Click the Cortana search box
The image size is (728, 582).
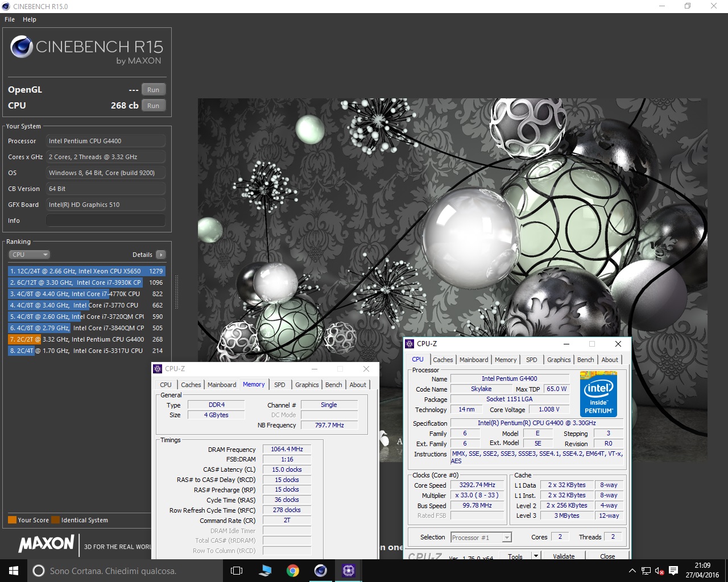point(124,571)
